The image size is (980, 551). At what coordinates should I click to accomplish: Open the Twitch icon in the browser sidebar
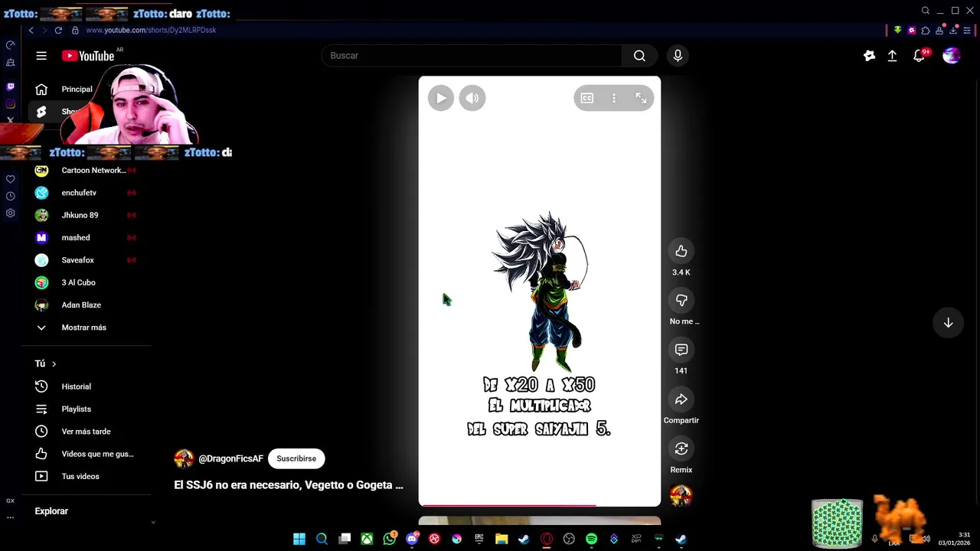tap(10, 86)
